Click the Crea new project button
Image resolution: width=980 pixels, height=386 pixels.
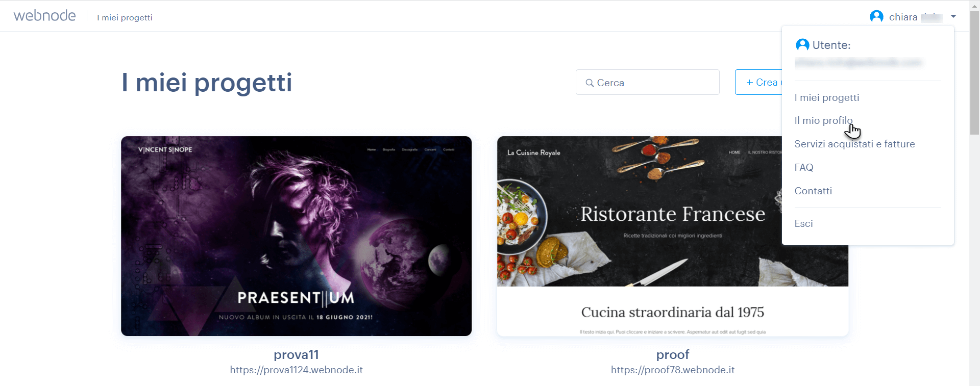click(758, 82)
